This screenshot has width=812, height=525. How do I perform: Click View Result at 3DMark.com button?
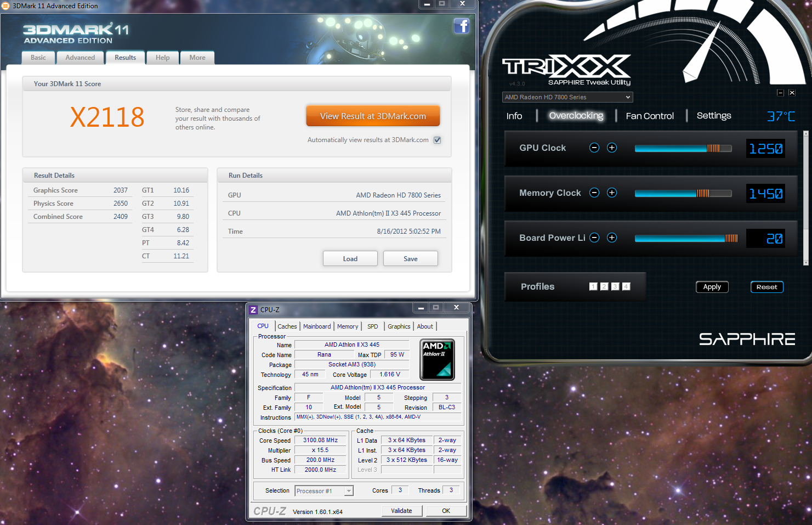tap(373, 116)
